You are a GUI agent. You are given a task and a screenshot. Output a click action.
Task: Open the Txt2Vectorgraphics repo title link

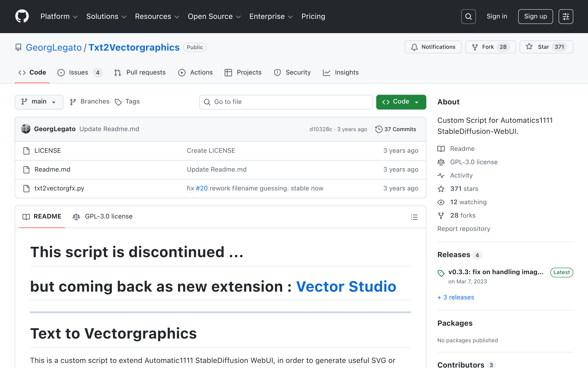(x=134, y=47)
